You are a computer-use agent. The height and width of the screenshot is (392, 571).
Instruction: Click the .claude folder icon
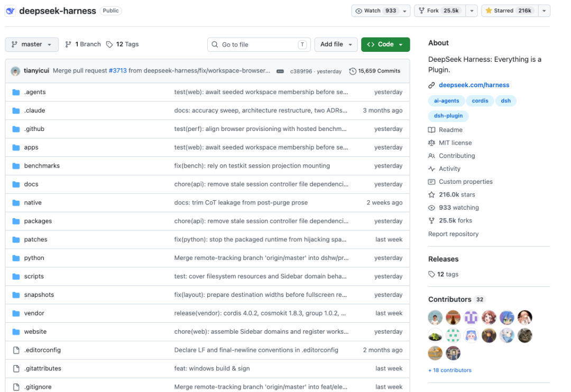pos(16,110)
